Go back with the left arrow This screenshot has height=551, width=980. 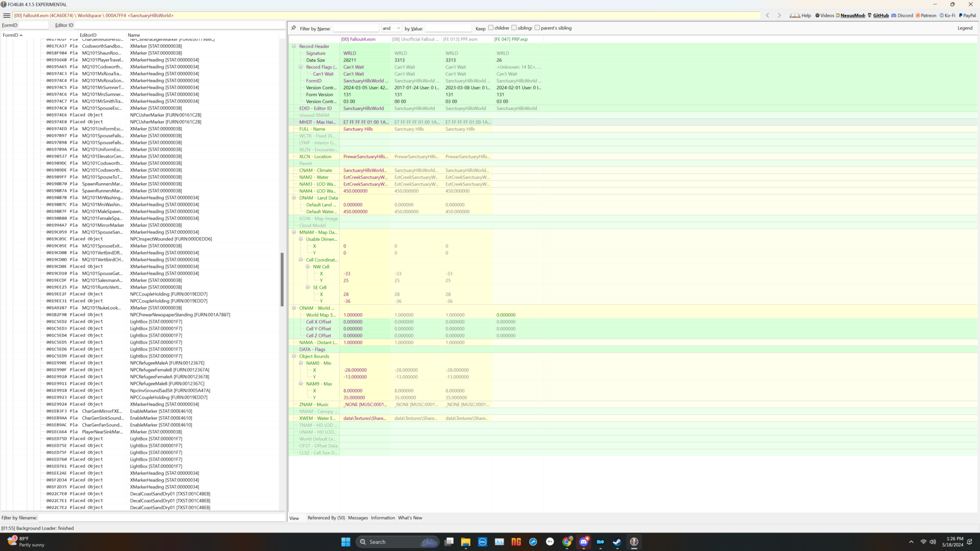tap(767, 15)
